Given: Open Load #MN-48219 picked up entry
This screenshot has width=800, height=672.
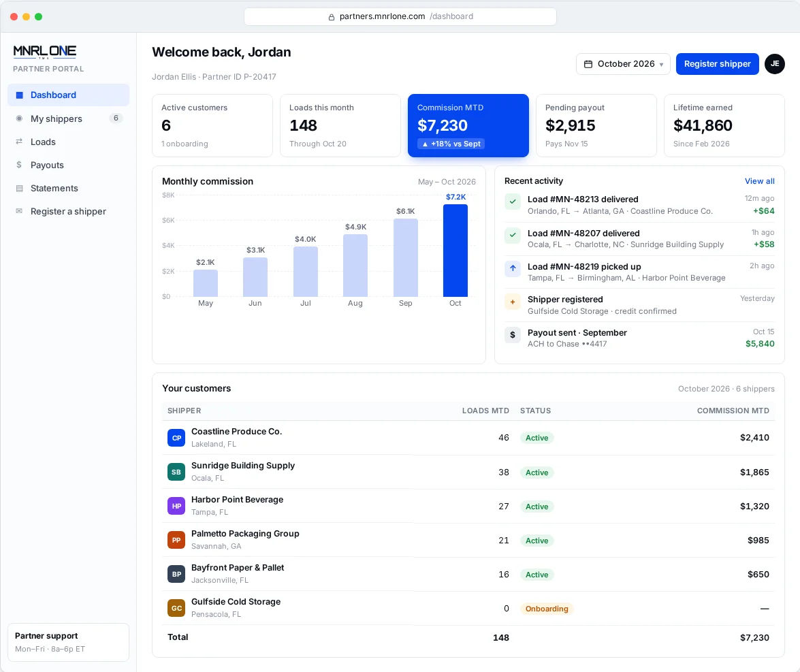Looking at the screenshot, I should pyautogui.click(x=639, y=272).
